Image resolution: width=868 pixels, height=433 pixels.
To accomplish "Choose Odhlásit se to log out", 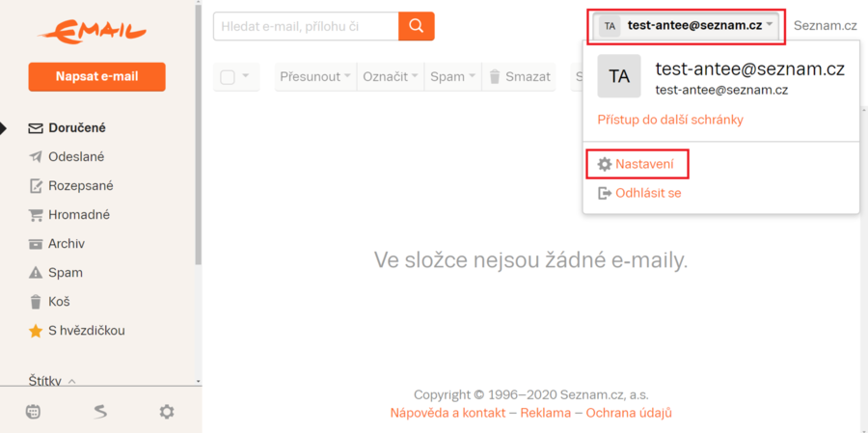I will pos(647,193).
